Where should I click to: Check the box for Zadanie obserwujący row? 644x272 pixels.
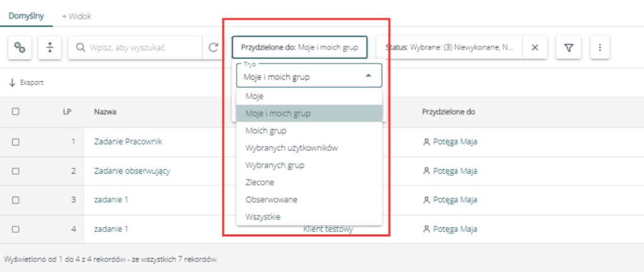(x=16, y=171)
